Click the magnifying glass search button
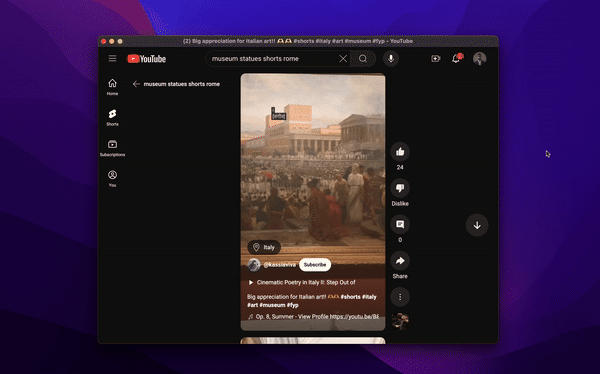600x374 pixels. point(363,59)
